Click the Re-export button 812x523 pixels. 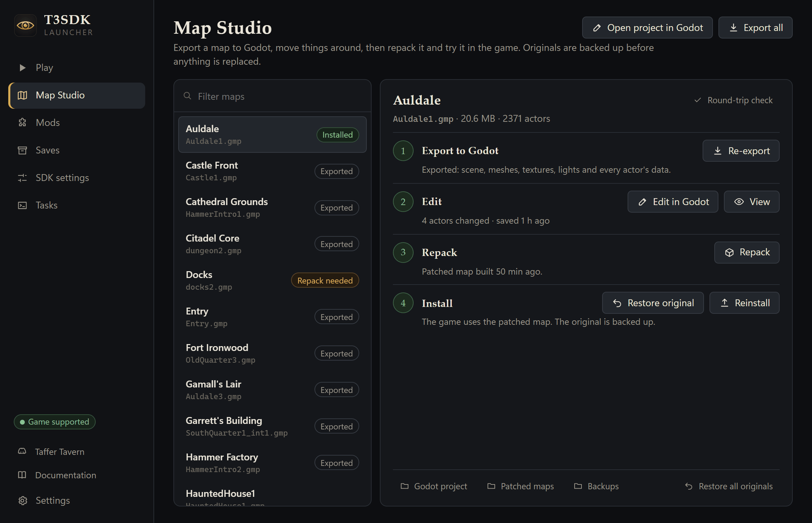point(741,151)
